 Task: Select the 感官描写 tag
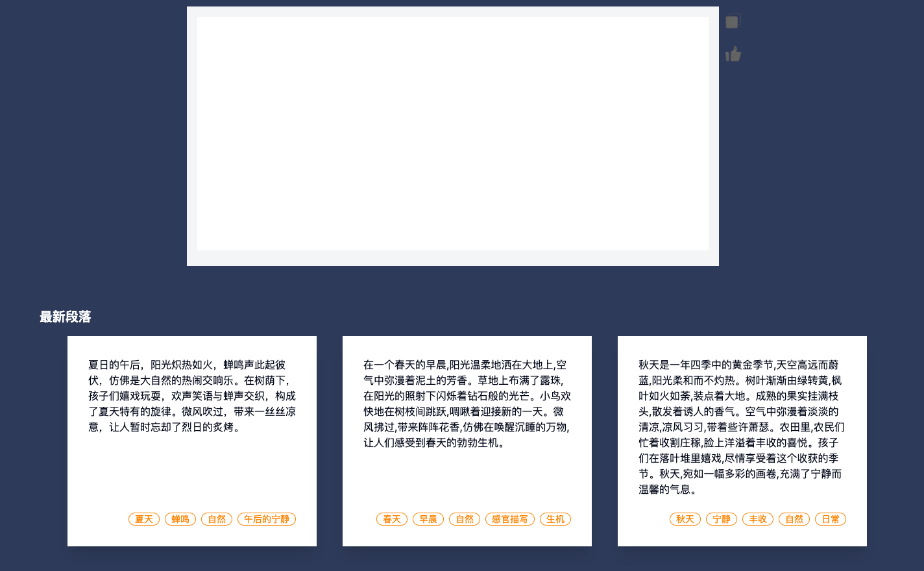[510, 519]
